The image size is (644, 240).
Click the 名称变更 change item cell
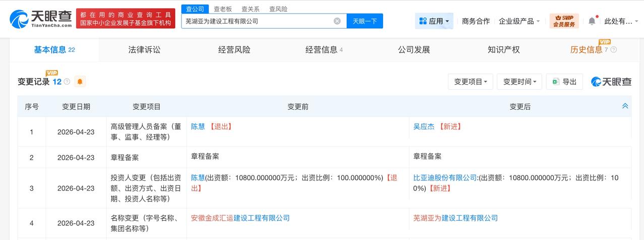[146, 223]
